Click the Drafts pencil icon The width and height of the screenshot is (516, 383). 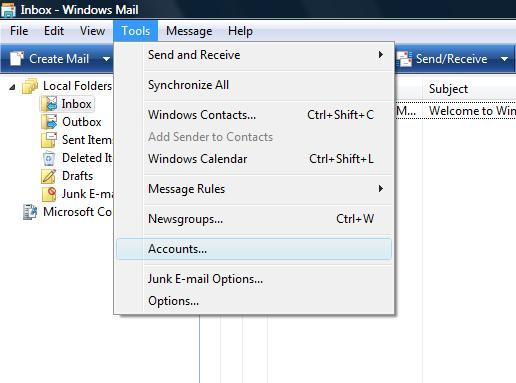[49, 176]
